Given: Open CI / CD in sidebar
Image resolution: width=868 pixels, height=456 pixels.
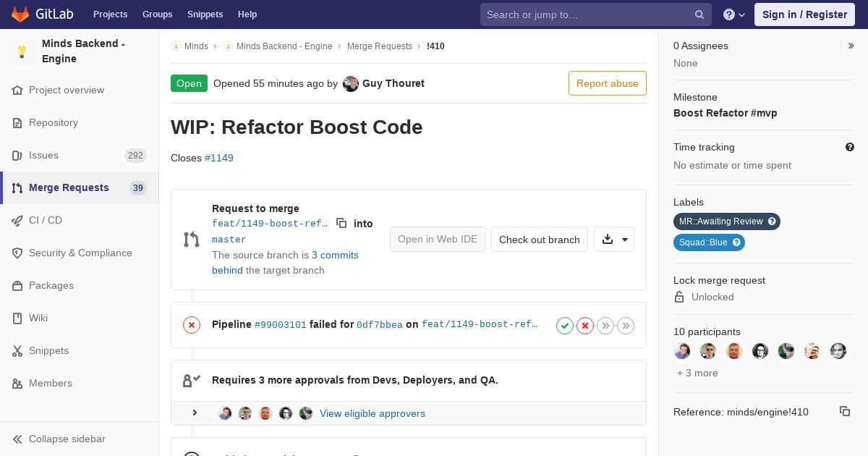Looking at the screenshot, I should click(80, 221).
